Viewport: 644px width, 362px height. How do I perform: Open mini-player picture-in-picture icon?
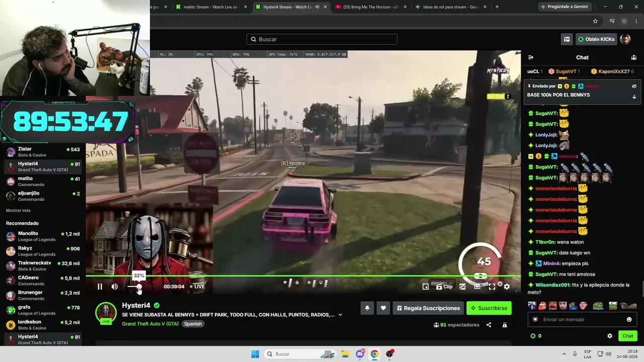426,287
